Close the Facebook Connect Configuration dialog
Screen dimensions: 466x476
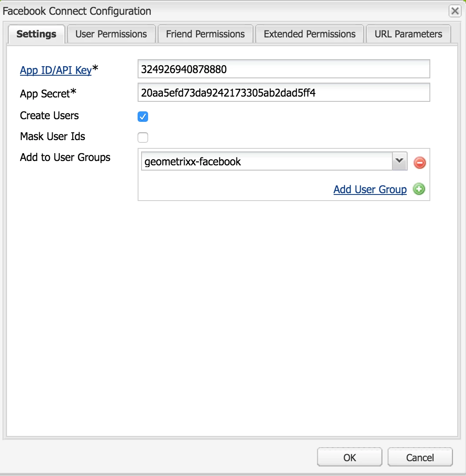click(455, 11)
